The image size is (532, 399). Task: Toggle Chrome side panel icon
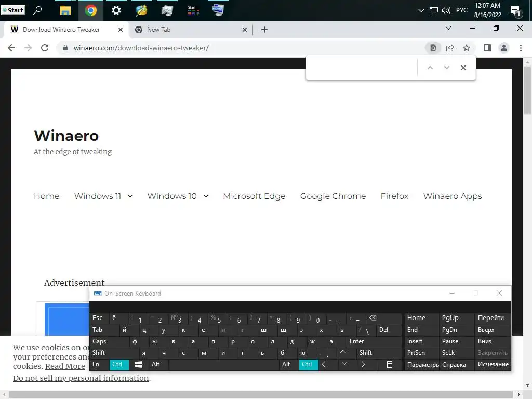[487, 48]
